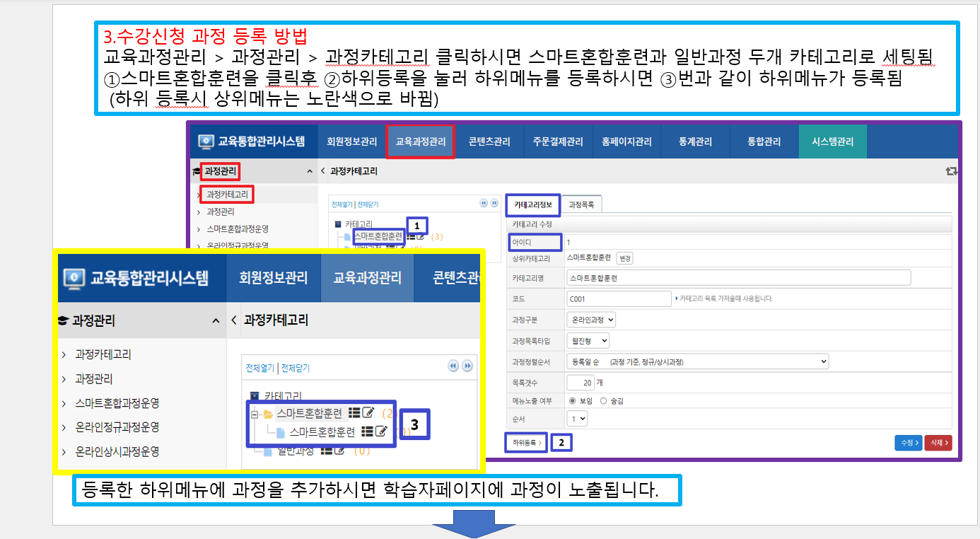Click the refresh icon at top-right of 과정카테고리 bar
Image resolution: width=980 pixels, height=539 pixels.
point(951,171)
